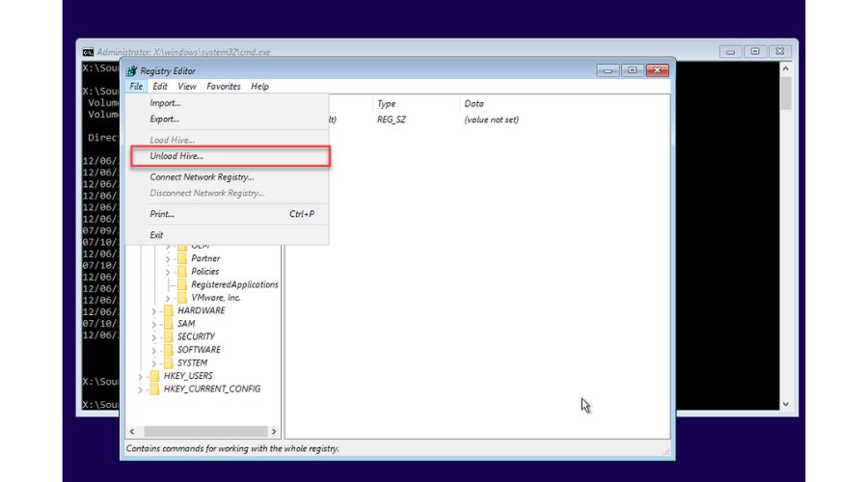Viewport: 868px width, 482px height.
Task: Select the SECURITY key folder icon
Action: click(169, 337)
